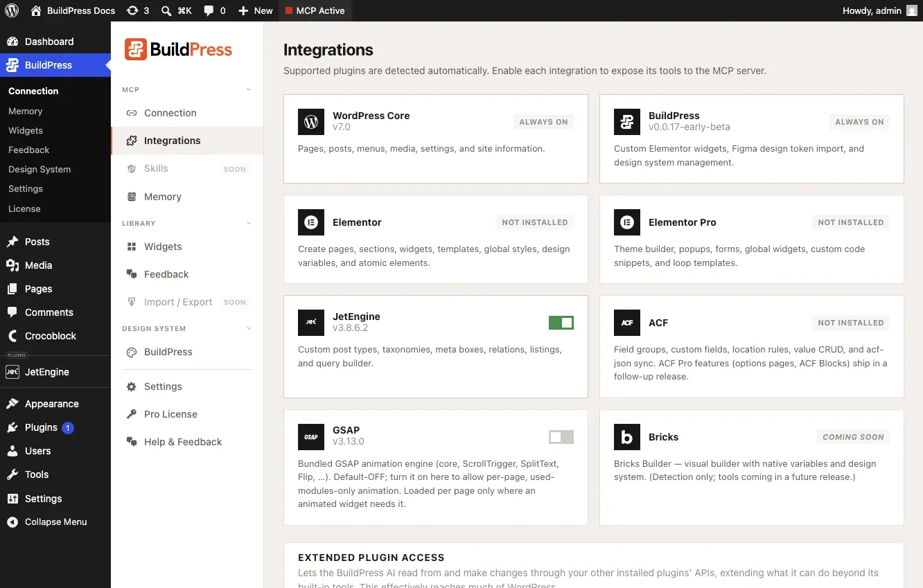Click the BuildPress palette icon under Design System
This screenshot has width=923, height=588.
pyautogui.click(x=132, y=352)
